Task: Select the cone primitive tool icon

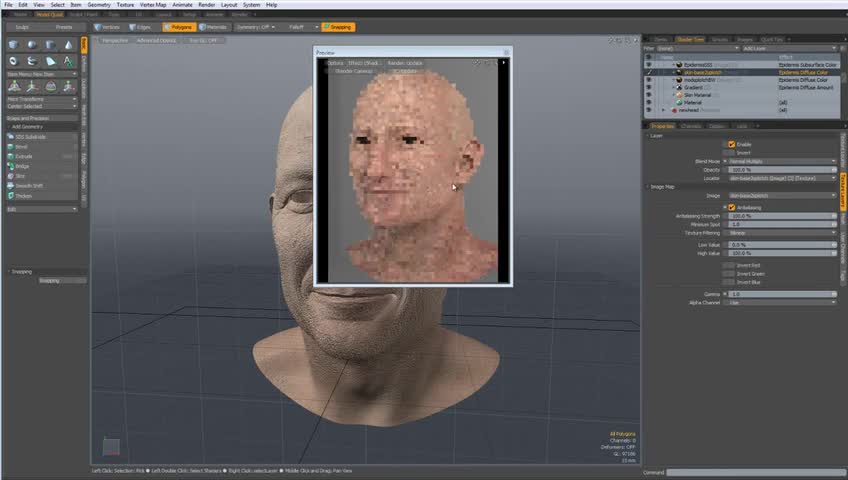Action: [x=69, y=45]
